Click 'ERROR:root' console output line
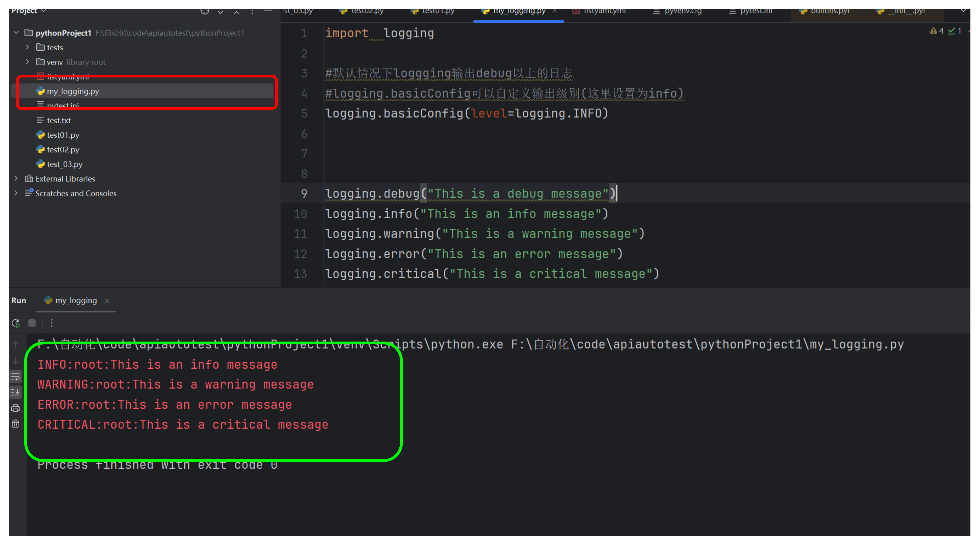This screenshot has height=545, width=980. pyautogui.click(x=164, y=405)
